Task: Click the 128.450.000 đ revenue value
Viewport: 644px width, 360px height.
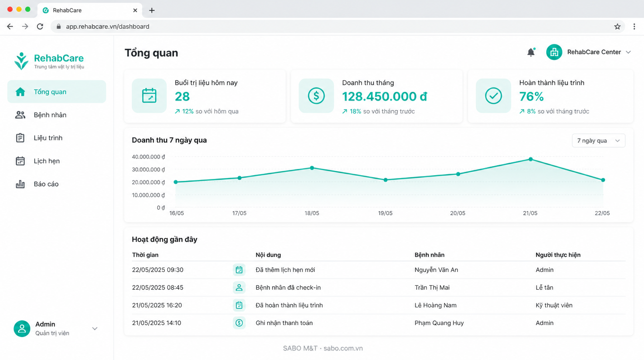Action: pos(384,97)
